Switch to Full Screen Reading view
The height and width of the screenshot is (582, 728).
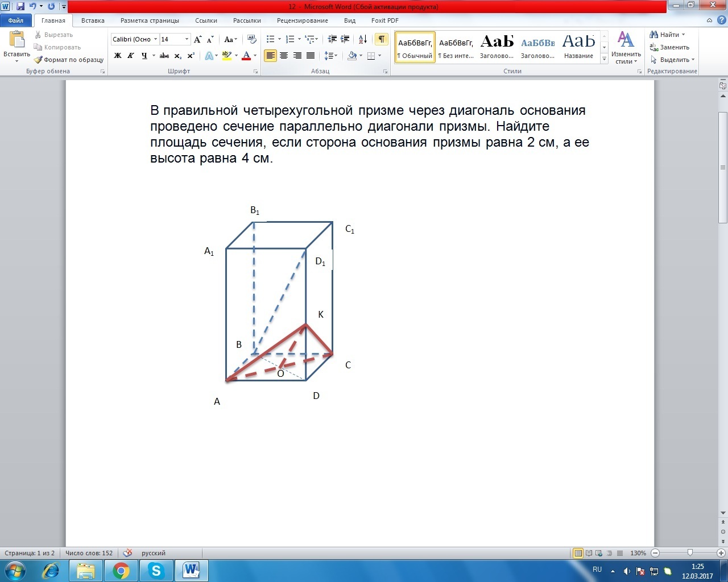[589, 553]
